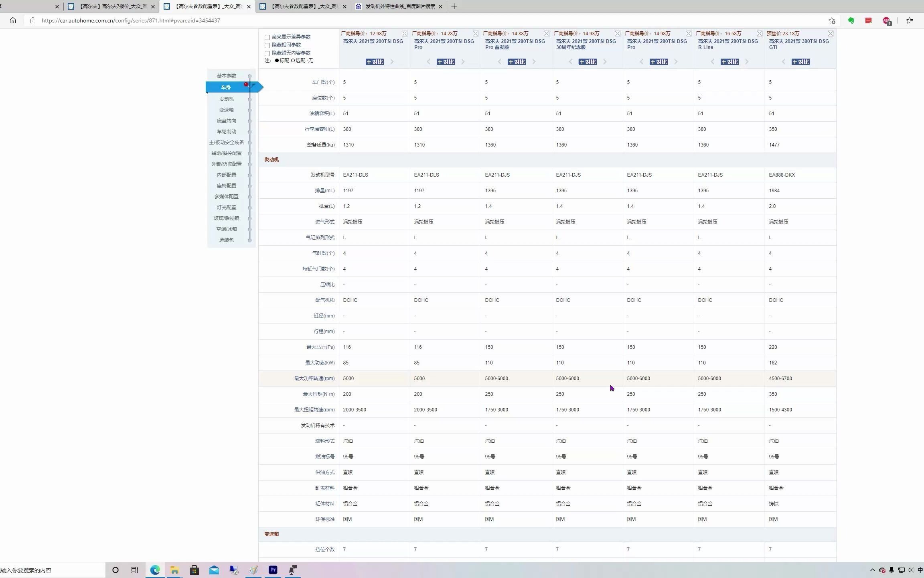Image resolution: width=924 pixels, height=578 pixels.
Task: Jump to 车轮制动 section in sidebar
Action: coord(227,132)
